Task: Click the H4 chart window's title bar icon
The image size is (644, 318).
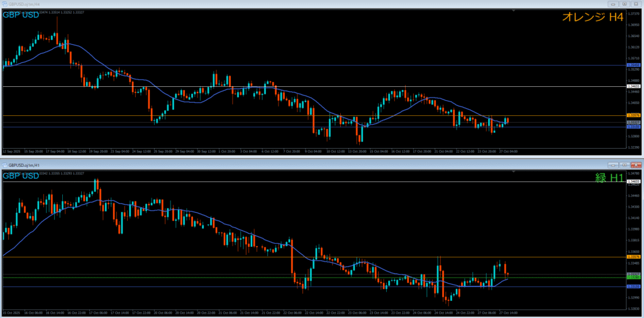Action: click(4, 4)
